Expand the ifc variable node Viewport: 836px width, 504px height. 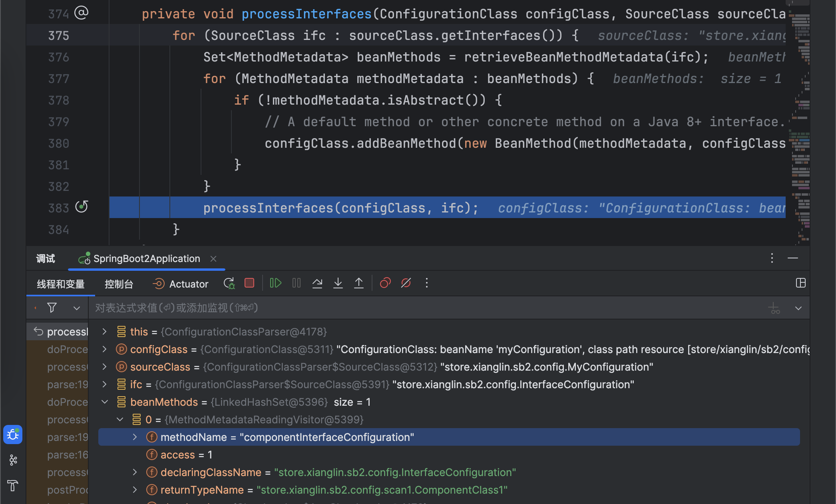click(x=104, y=384)
